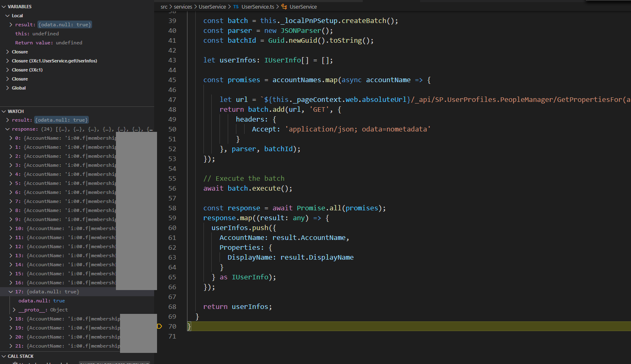Open the UserService.ts breadcrumb item

[258, 7]
